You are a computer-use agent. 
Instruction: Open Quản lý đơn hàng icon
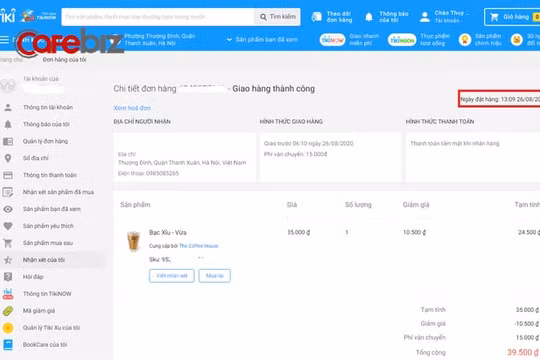point(8,141)
